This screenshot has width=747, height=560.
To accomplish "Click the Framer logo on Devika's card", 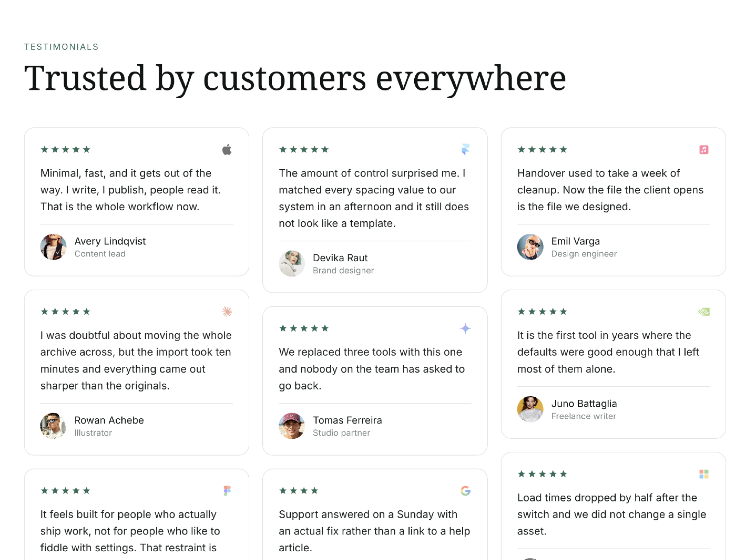I will click(x=465, y=149).
